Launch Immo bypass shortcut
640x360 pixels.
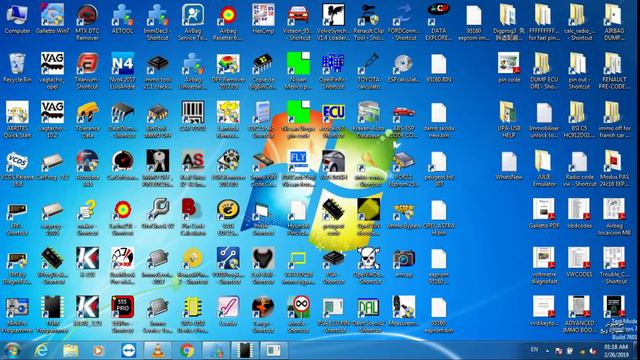[404, 214]
